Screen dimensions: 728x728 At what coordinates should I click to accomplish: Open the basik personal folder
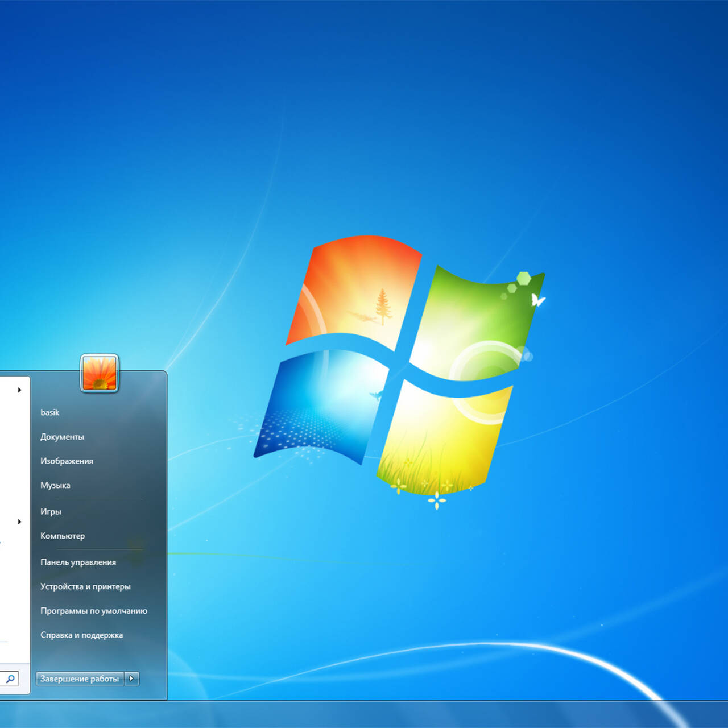coord(50,412)
